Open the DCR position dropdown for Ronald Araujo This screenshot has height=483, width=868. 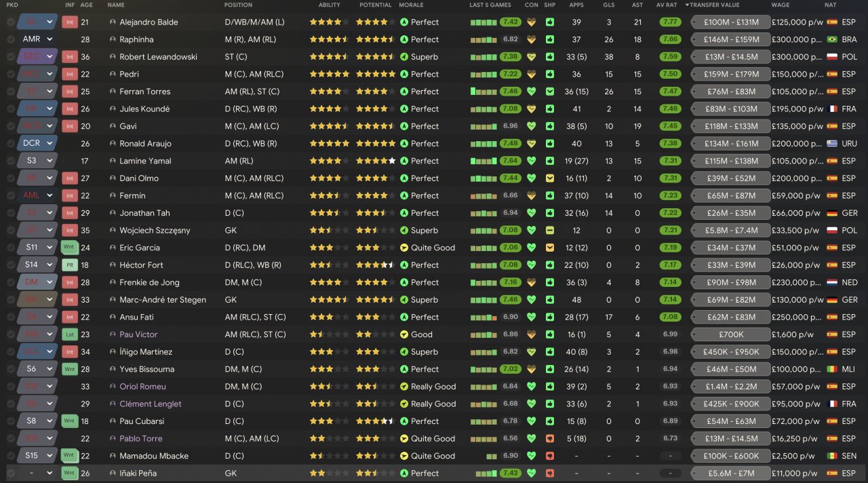coord(37,144)
